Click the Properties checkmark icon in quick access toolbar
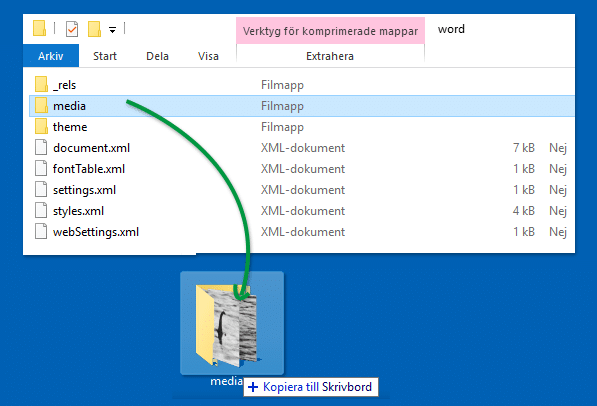 pyautogui.click(x=72, y=29)
